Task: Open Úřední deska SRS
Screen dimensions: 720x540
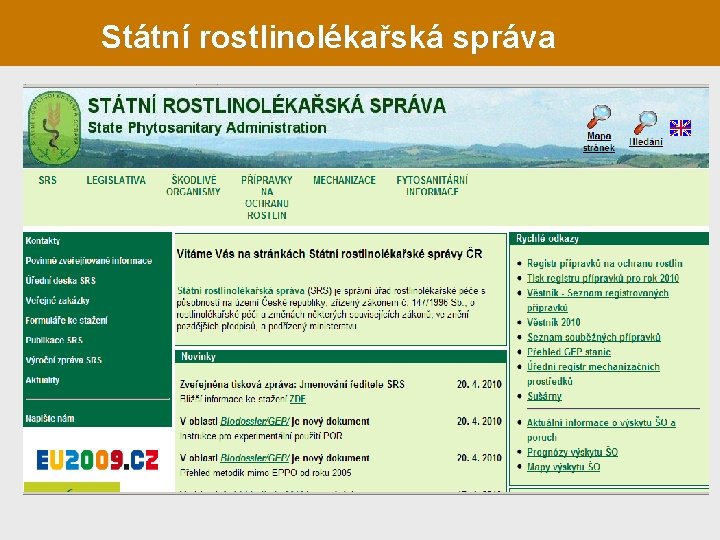Action: [61, 281]
